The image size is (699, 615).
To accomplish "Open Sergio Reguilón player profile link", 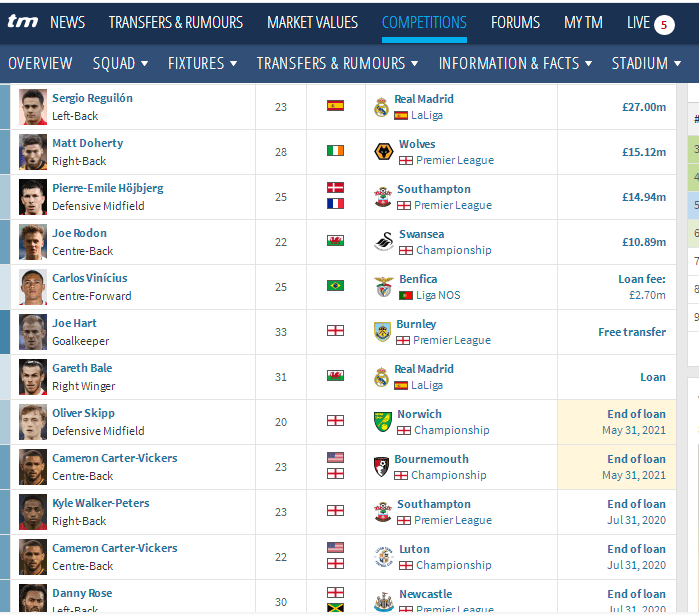I will tap(92, 98).
